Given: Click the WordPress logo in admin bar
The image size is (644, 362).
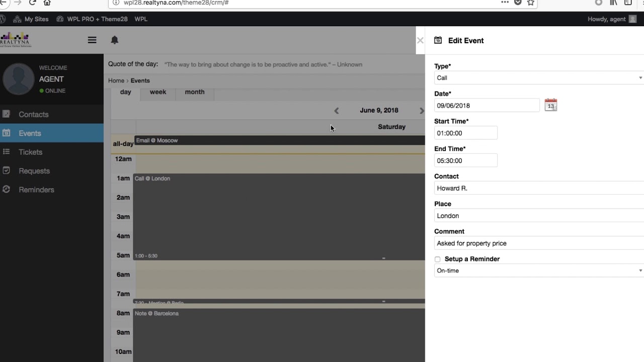Looking at the screenshot, I should tap(3, 19).
